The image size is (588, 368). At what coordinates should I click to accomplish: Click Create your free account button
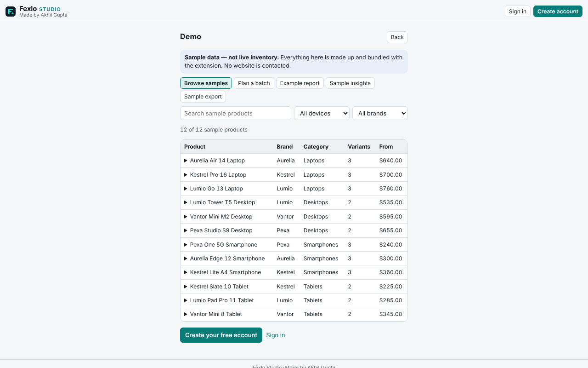pyautogui.click(x=221, y=335)
